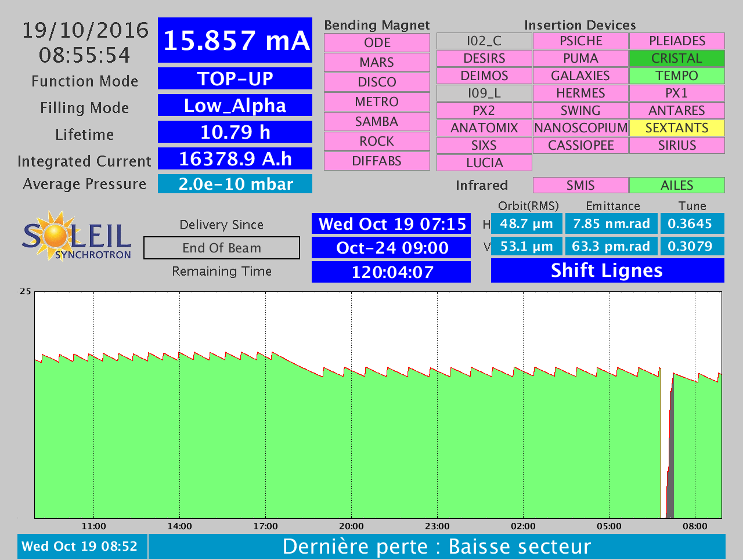Click the PLEIADES beamline box
Image resolution: width=743 pixels, height=560 pixels.
(x=677, y=41)
